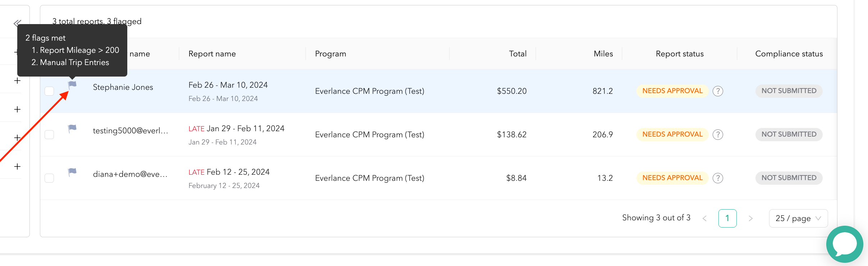The image size is (868, 266).
Task: Go to page 1 in pagination
Action: [727, 218]
